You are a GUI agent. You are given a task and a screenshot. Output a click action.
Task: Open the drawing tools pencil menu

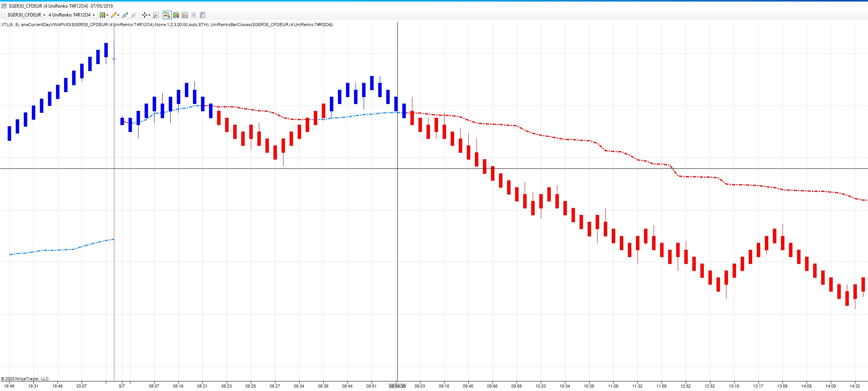click(115, 15)
